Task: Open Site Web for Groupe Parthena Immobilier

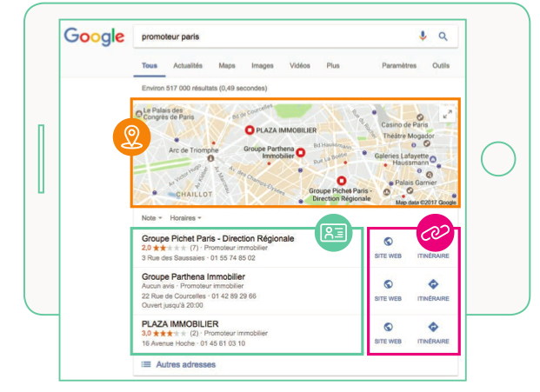Action: (388, 289)
